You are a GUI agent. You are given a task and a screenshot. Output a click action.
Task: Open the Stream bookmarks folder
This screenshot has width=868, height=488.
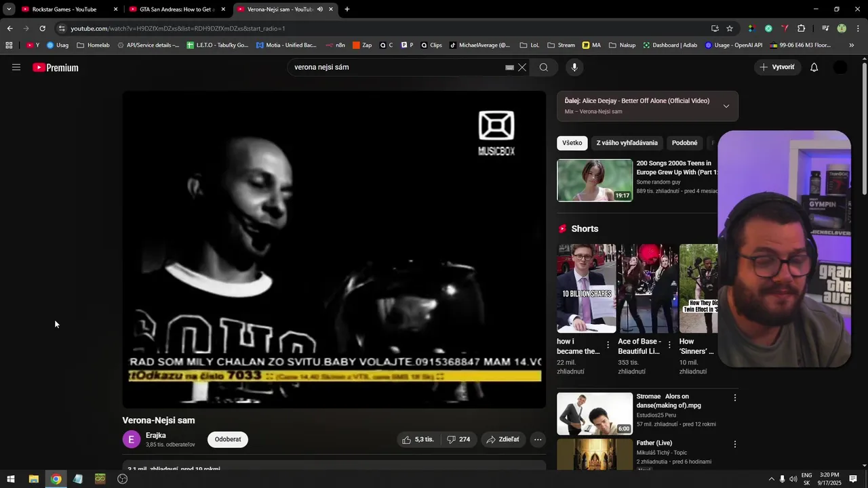pos(561,45)
